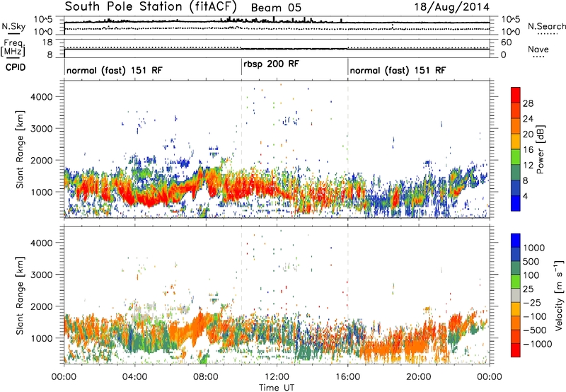Click the left '10^5' noise axis tick
The image size is (566, 392).
coord(43,20)
